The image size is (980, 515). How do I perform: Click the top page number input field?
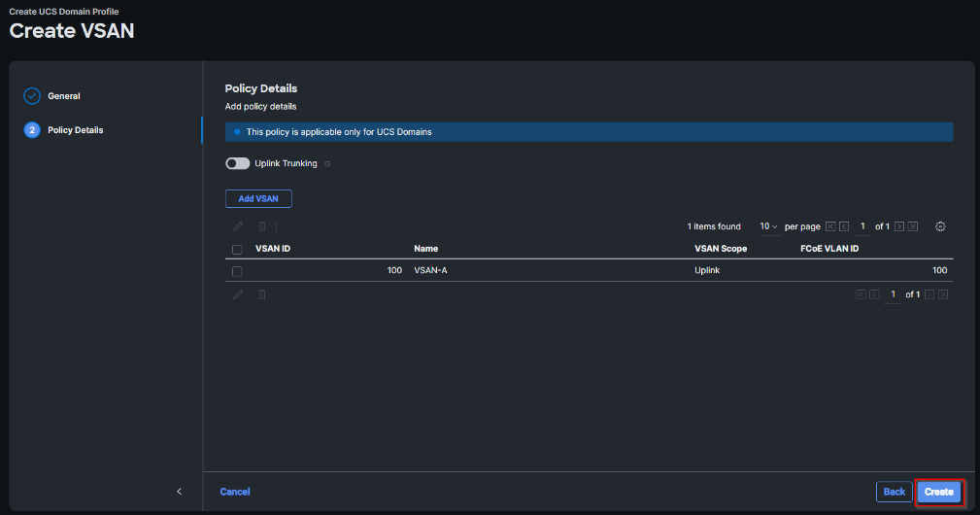[x=862, y=226]
